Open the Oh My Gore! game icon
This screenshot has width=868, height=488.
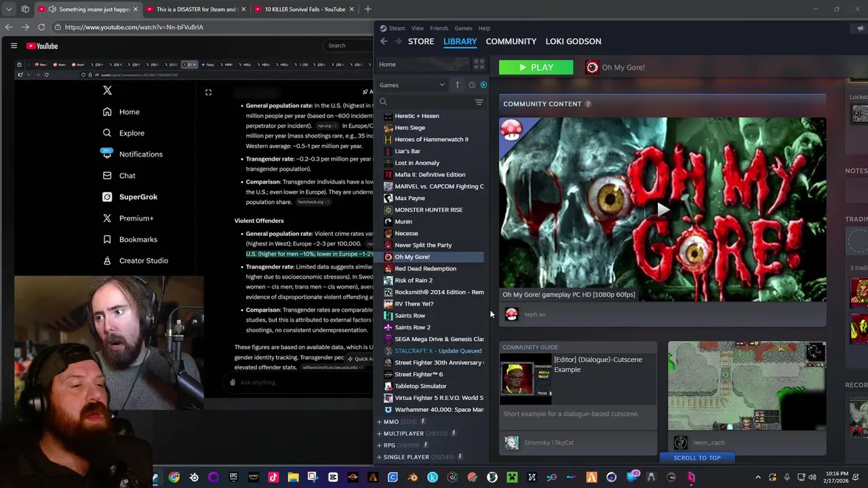[x=592, y=67]
